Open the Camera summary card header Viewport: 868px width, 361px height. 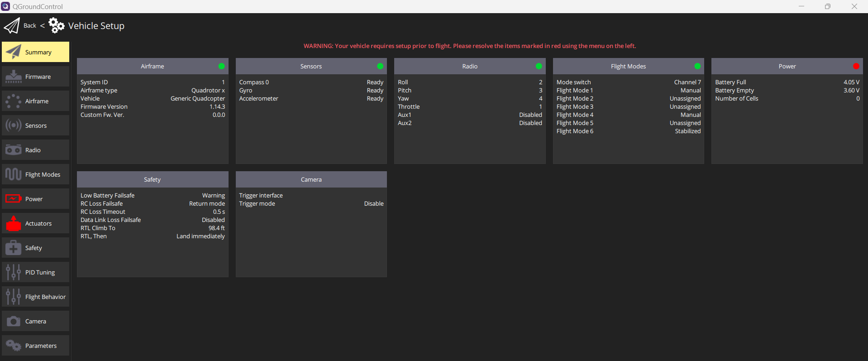click(x=311, y=179)
